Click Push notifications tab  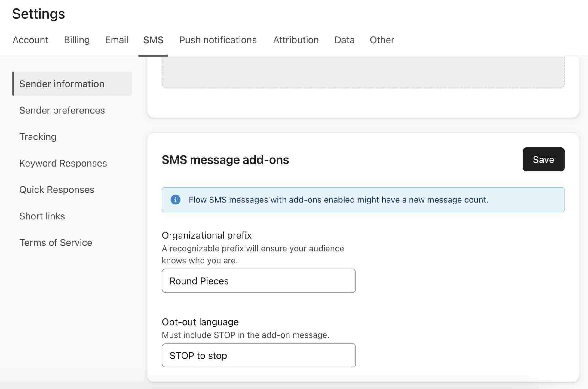[217, 40]
